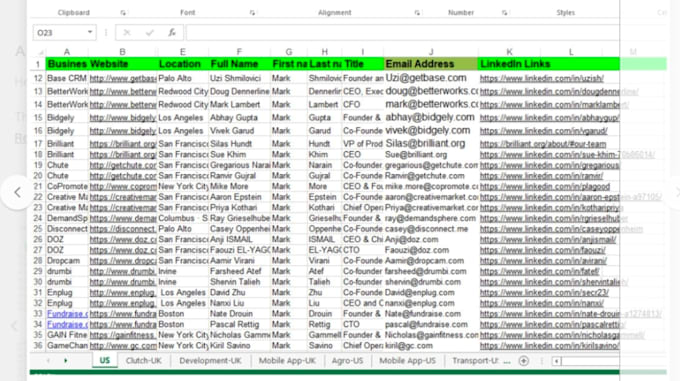Click the Casey Oppenheim name cell
Image resolution: width=680 pixels, height=381 pixels.
pos(239,229)
